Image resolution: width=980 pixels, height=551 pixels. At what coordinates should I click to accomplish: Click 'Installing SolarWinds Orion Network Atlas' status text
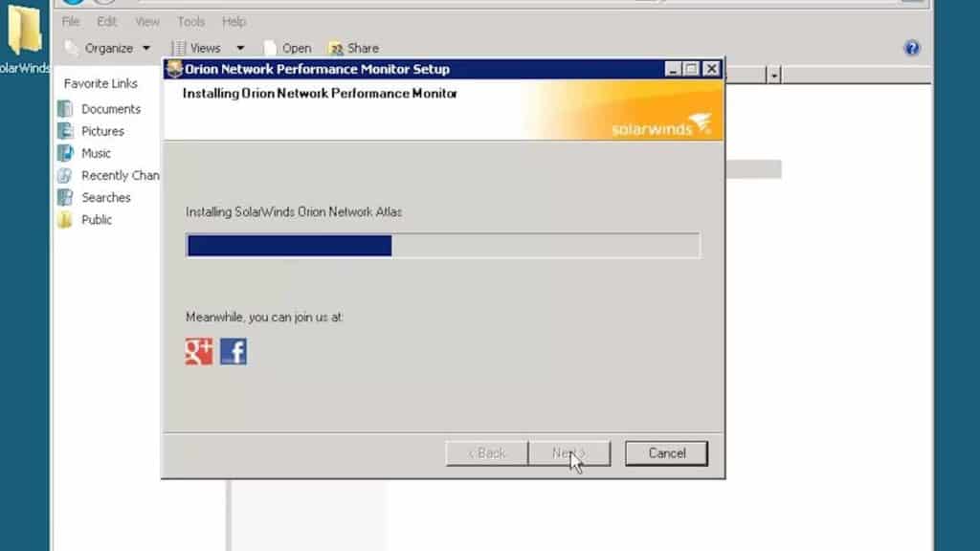tap(294, 212)
